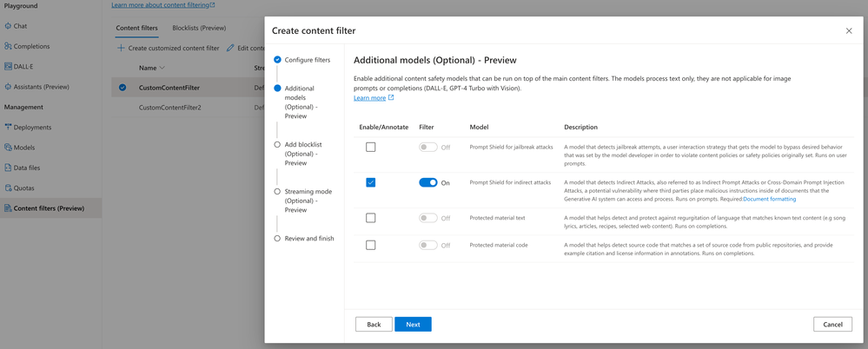Viewport: 868px width, 349px height.
Task: Click the Assistants (Preview) icon
Action: (8, 87)
